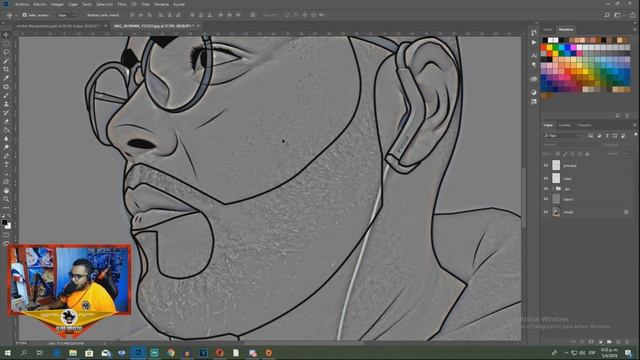This screenshot has width=640, height=360.
Task: Open the Capa menu
Action: click(73, 4)
